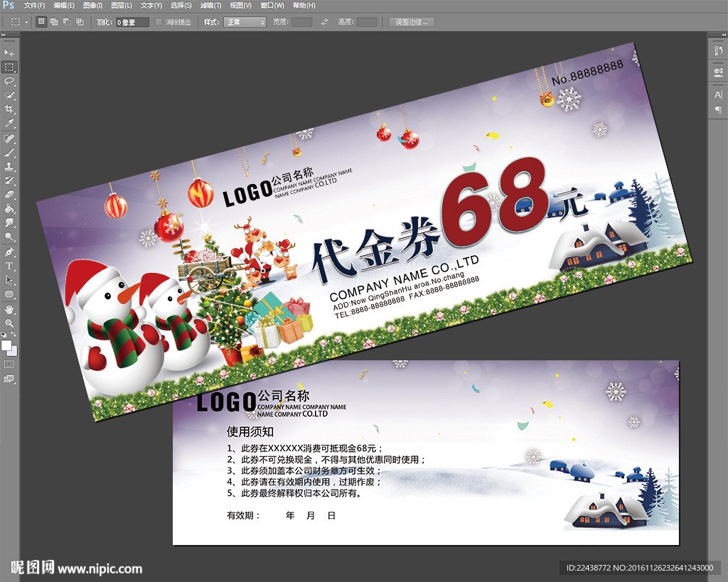
Task: Select the Crop tool
Action: [x=9, y=109]
